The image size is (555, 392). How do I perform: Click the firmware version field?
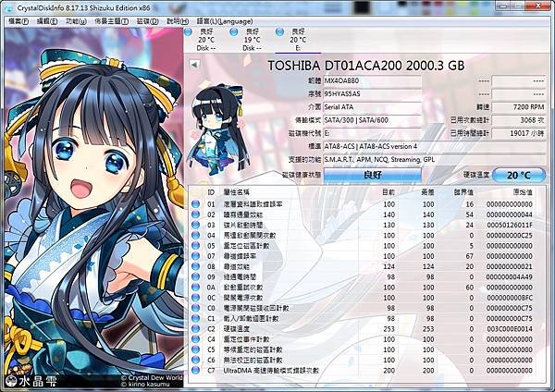coord(373,81)
